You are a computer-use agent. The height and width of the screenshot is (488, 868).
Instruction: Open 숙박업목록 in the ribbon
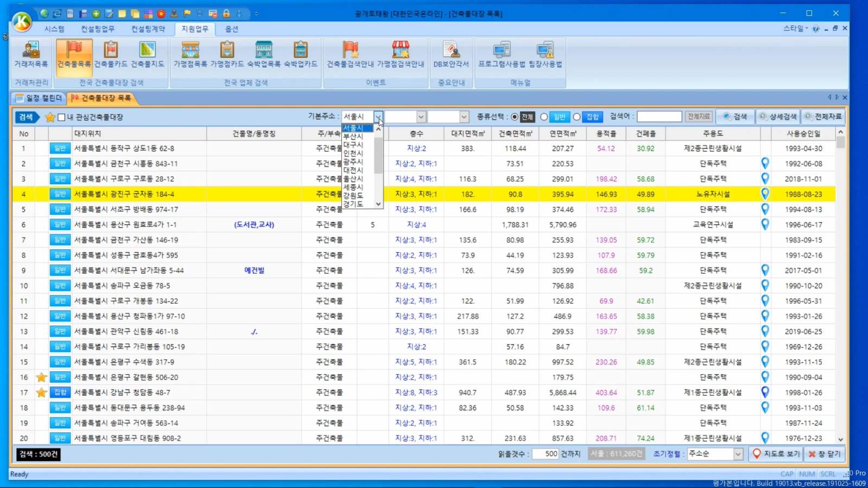point(264,54)
